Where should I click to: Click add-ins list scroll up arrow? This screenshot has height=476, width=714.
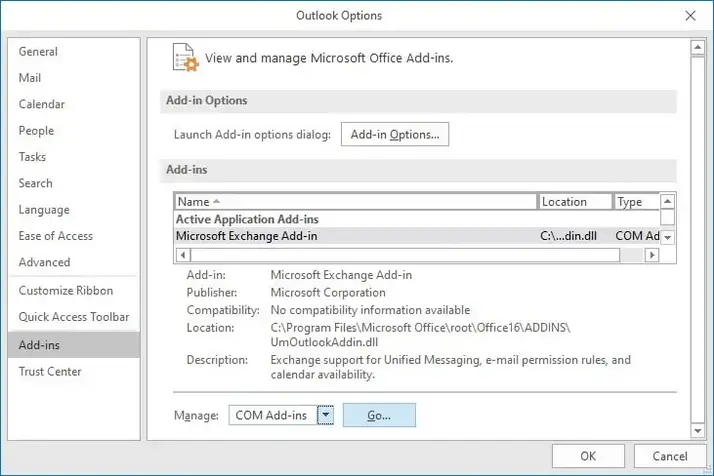(x=668, y=201)
